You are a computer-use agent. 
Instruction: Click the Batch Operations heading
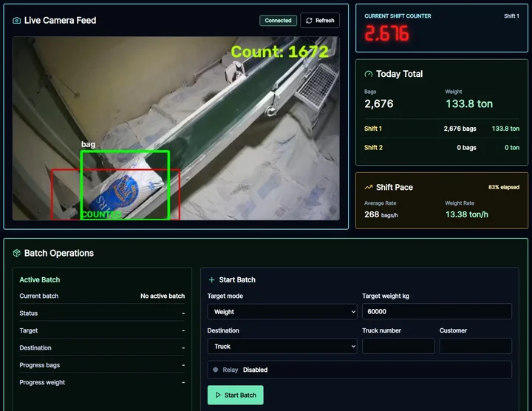59,254
